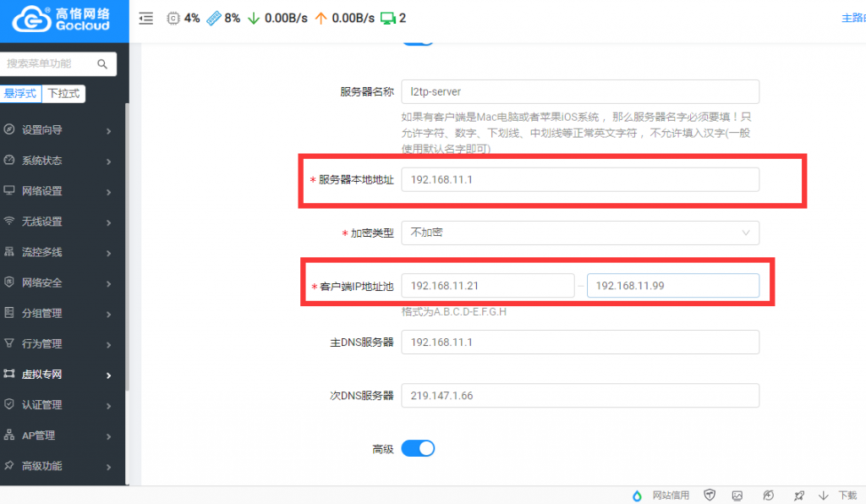Click the CPU usage icon
The width and height of the screenshot is (866, 504).
coord(173,19)
